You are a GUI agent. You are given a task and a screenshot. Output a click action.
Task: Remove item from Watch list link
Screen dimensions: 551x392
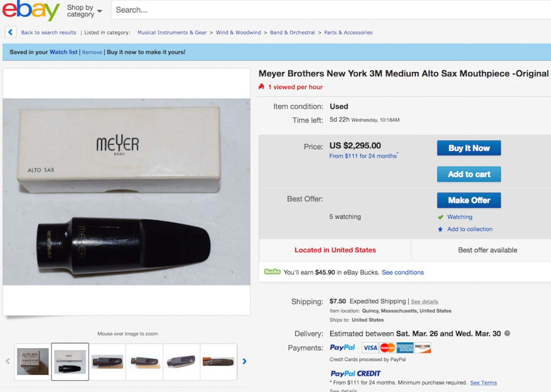point(92,52)
